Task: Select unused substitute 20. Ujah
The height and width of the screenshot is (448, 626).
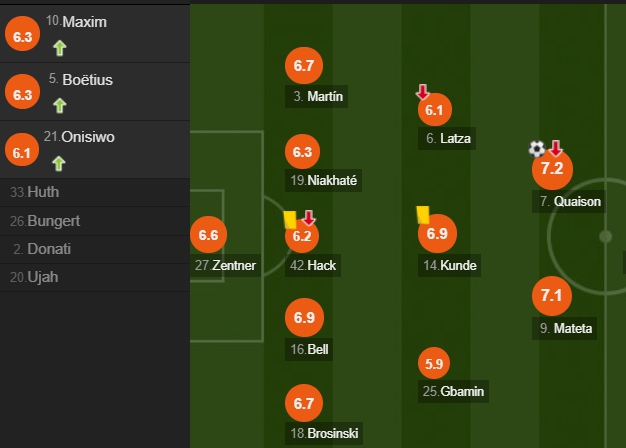Action: tap(95, 278)
